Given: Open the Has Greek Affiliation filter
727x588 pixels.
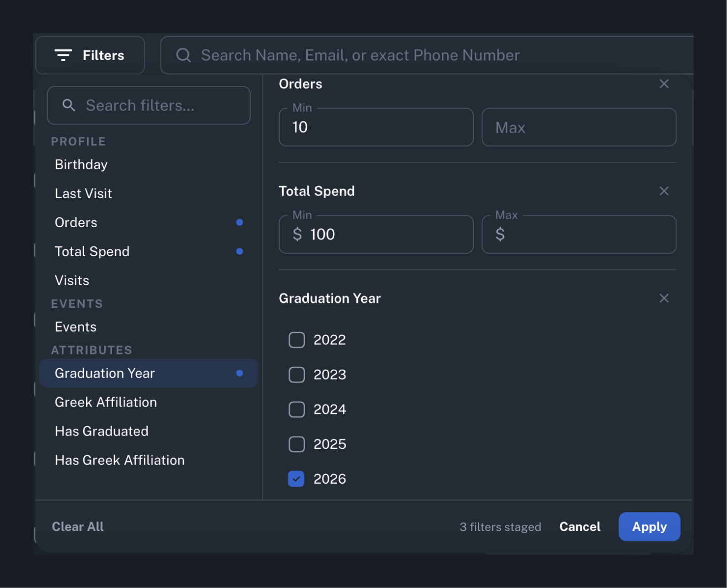Looking at the screenshot, I should (148, 460).
